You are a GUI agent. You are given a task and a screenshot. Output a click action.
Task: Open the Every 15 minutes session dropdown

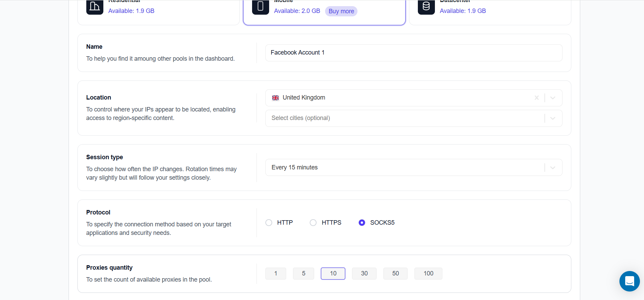[414, 167]
